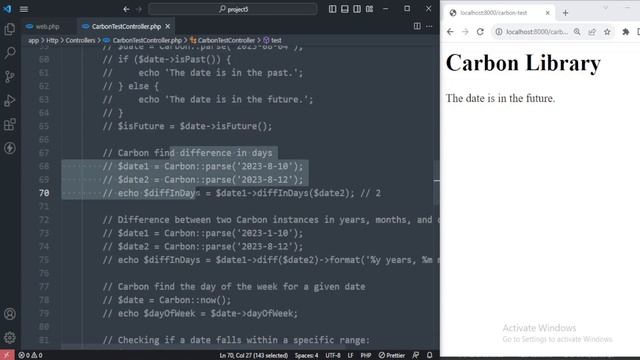Select the PHP language mode

click(x=366, y=355)
